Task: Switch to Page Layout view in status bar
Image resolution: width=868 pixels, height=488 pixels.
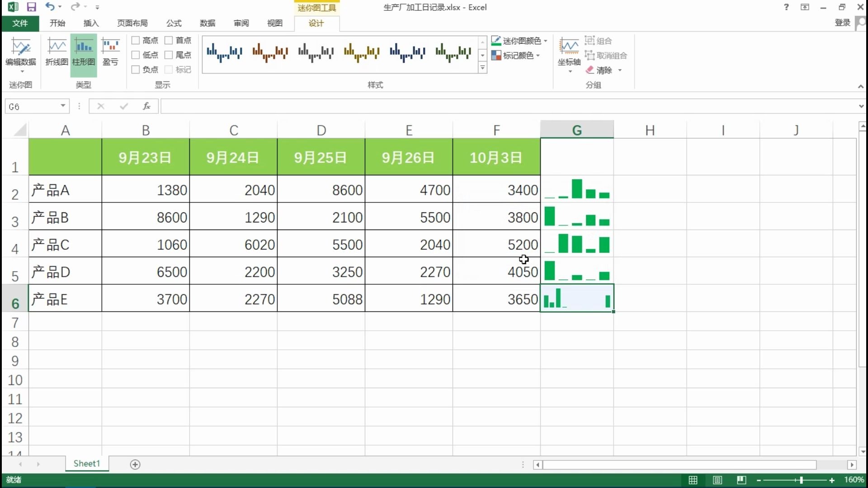Action: point(717,480)
